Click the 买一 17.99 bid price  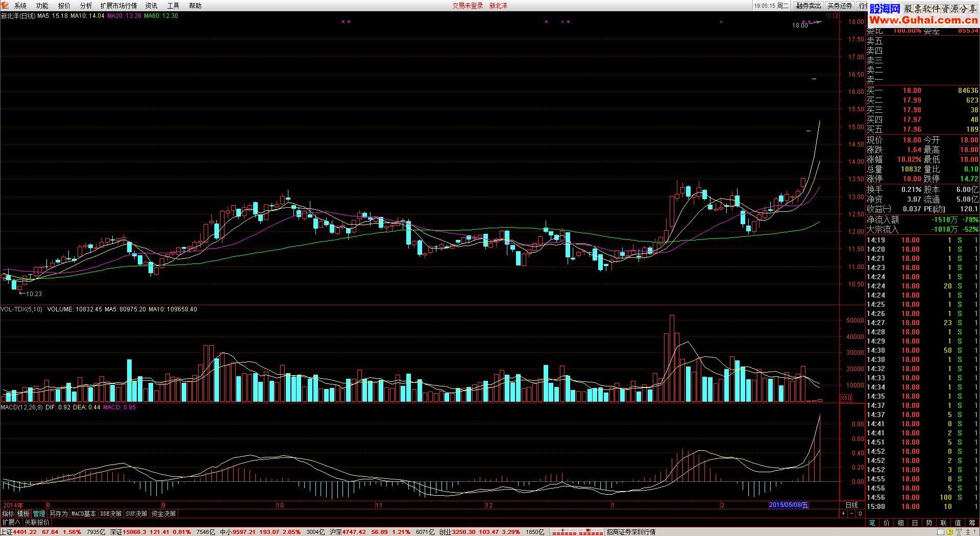coord(912,100)
